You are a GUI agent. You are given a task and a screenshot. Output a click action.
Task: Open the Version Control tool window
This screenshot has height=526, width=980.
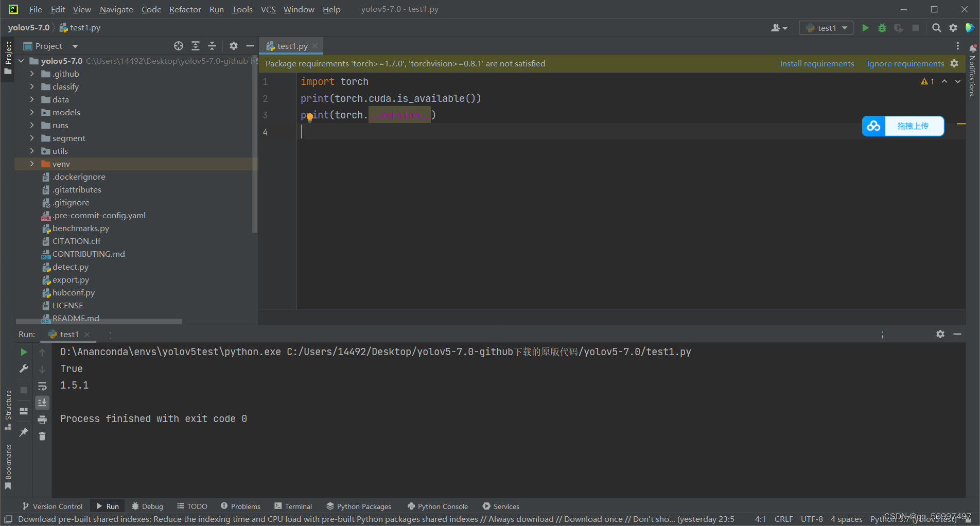tap(52, 506)
